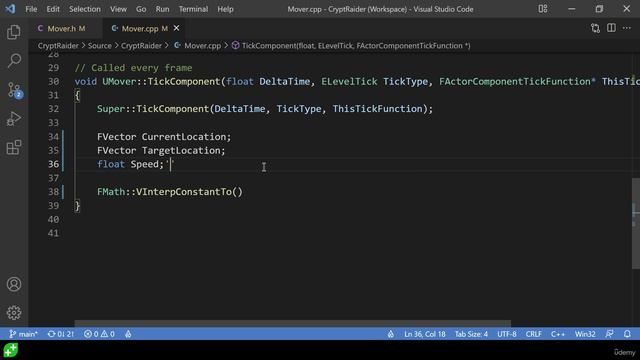Split the editor to the right
640x360 pixels.
611,28
